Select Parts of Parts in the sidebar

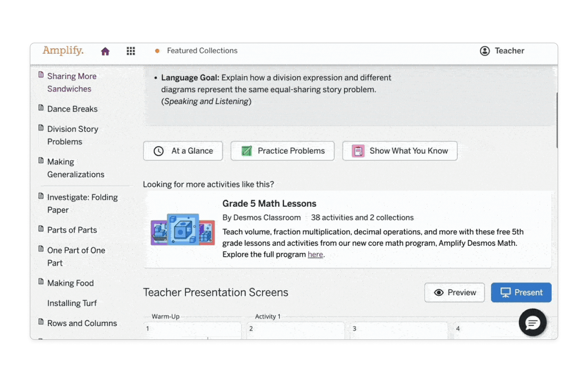[72, 230]
